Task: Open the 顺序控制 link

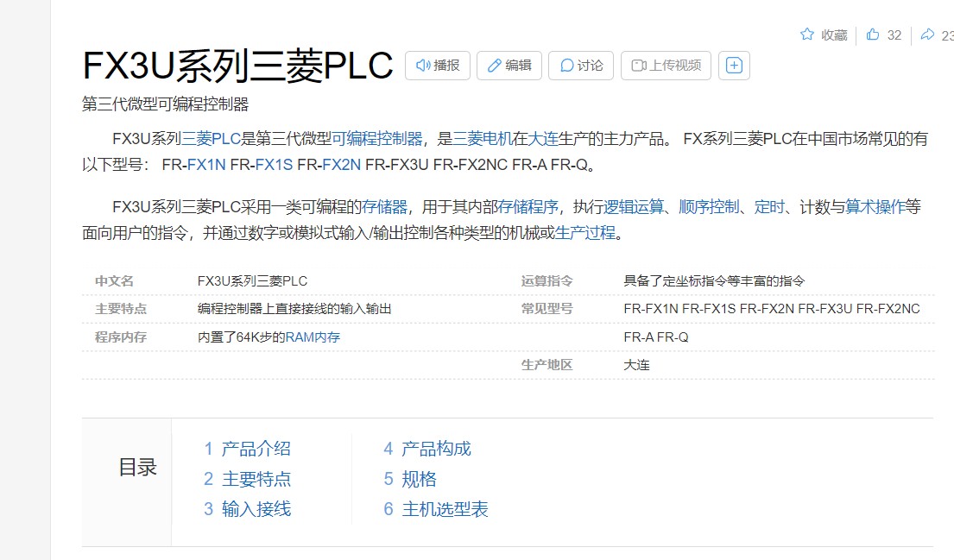Action: coord(709,207)
